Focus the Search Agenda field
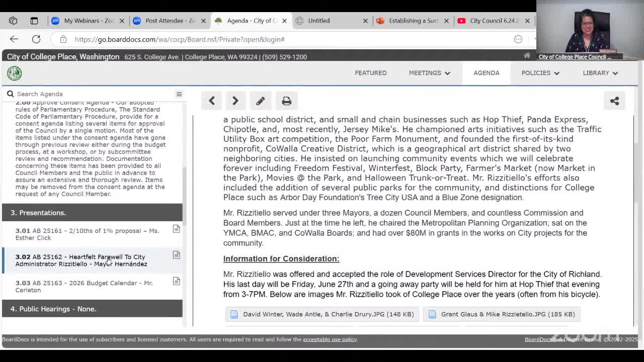This screenshot has height=362, width=644. tap(93, 94)
